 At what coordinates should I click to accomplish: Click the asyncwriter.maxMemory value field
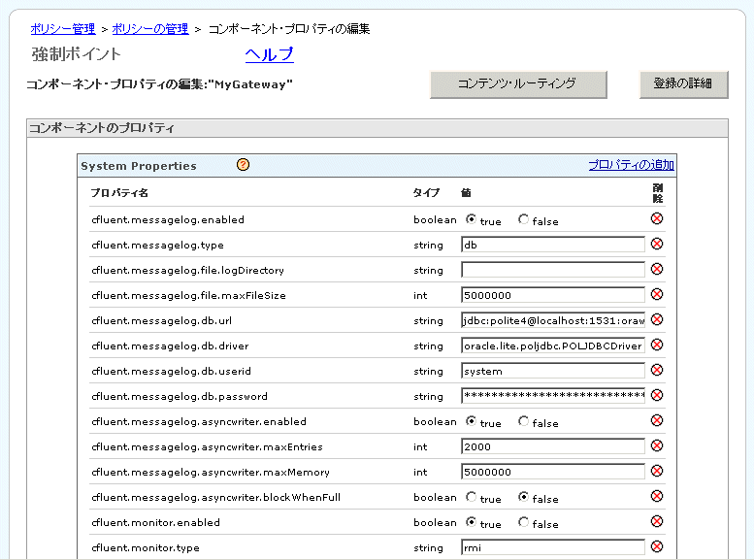553,472
